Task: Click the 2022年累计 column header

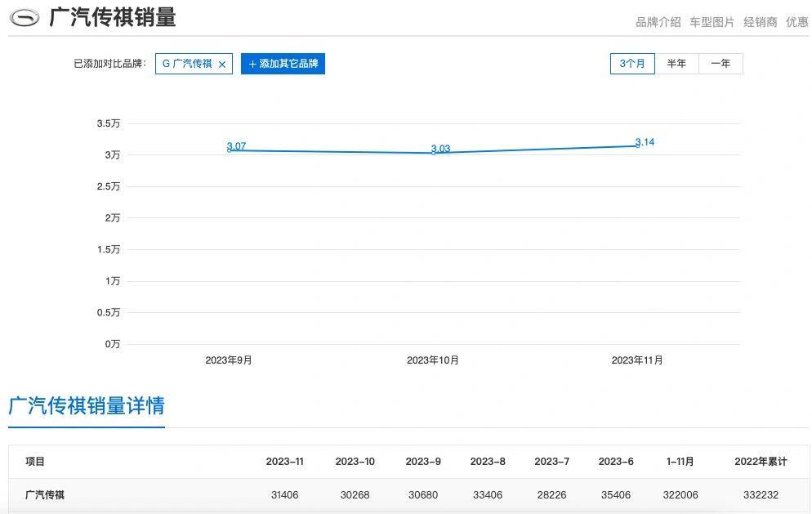Action: click(x=761, y=462)
